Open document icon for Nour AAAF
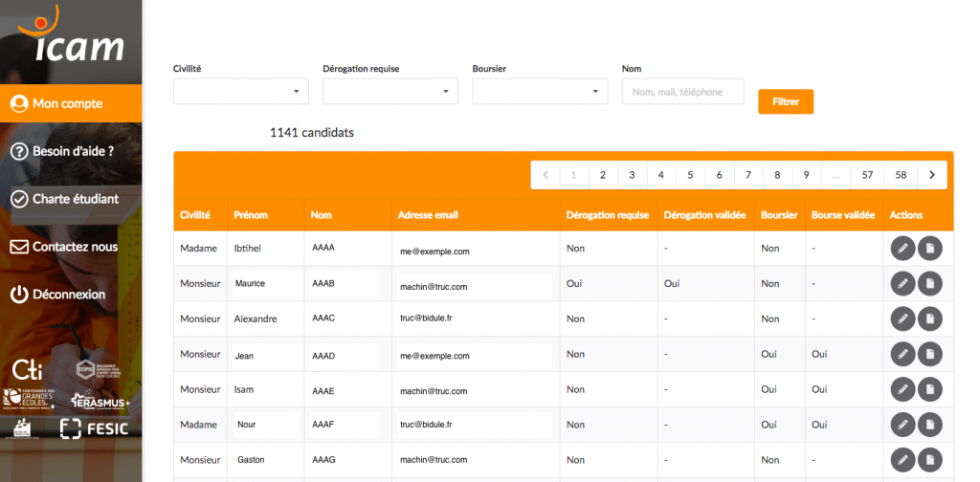 point(929,425)
